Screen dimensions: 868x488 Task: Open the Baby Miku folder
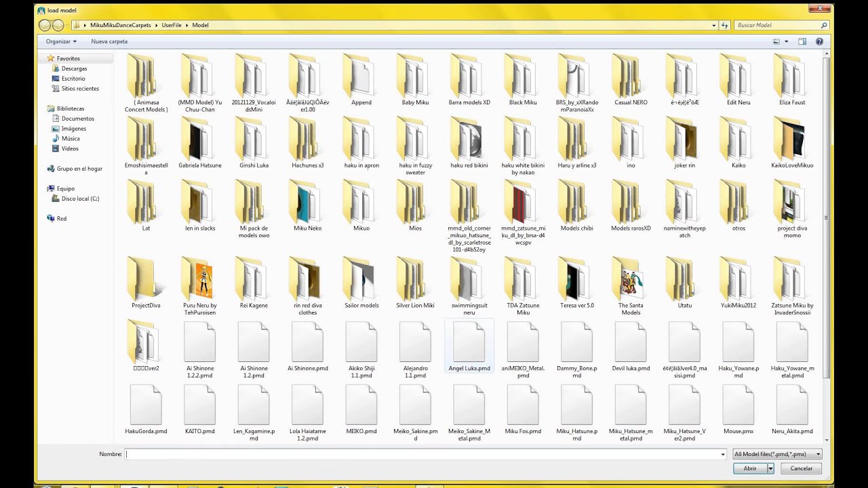415,80
